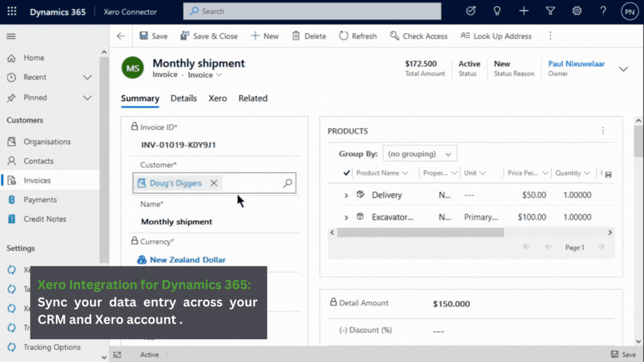The height and width of the screenshot is (362, 644).
Task: Save the invoice record
Action: 153,36
